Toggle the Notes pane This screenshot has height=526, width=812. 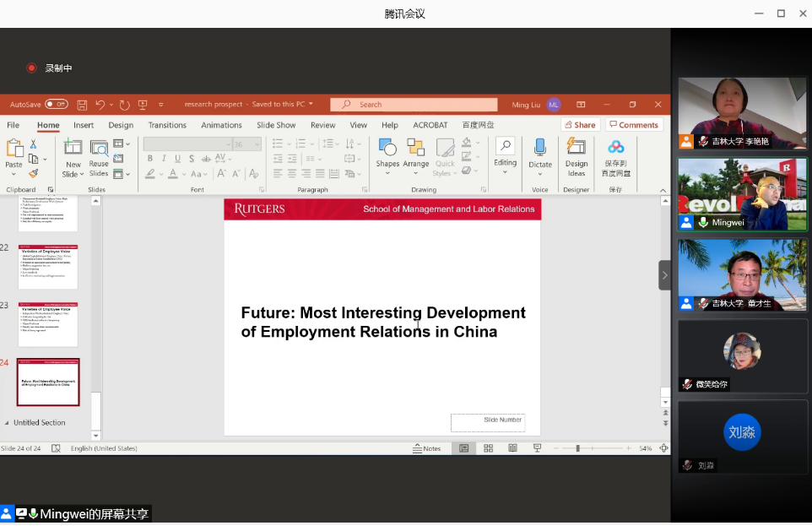[426, 448]
